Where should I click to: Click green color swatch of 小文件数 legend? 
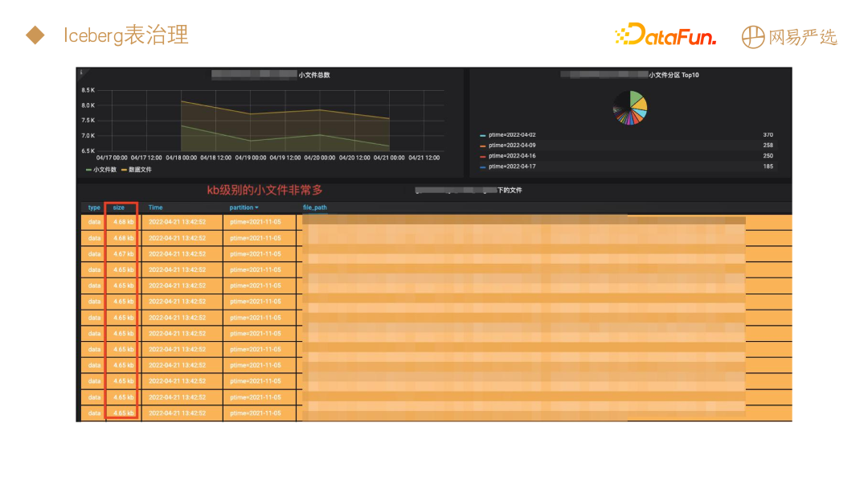click(88, 170)
